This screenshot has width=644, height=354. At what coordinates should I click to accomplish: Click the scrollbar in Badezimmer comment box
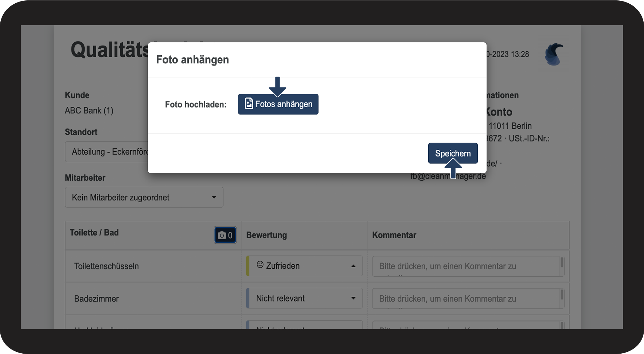tap(562, 295)
